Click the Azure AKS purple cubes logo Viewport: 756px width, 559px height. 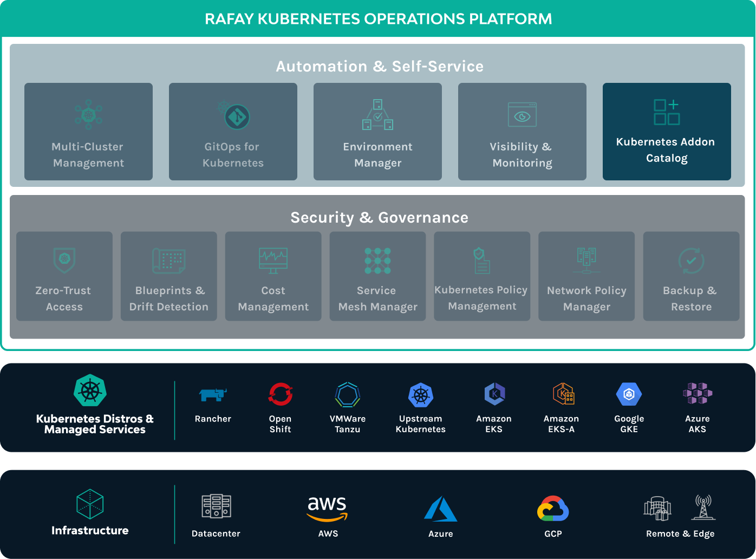(698, 393)
